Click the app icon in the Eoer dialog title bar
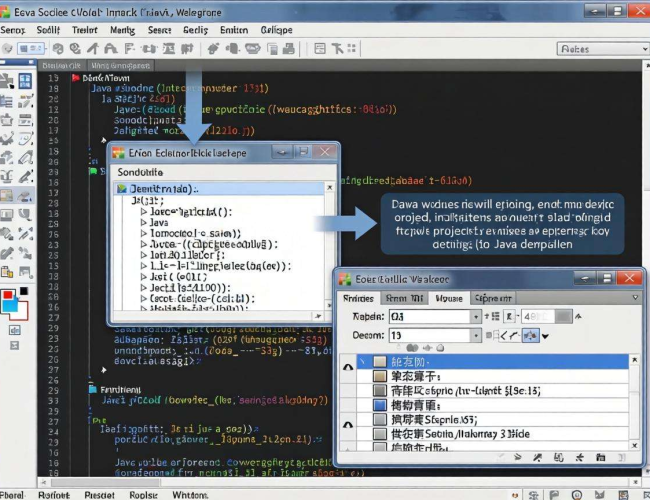 [347, 279]
